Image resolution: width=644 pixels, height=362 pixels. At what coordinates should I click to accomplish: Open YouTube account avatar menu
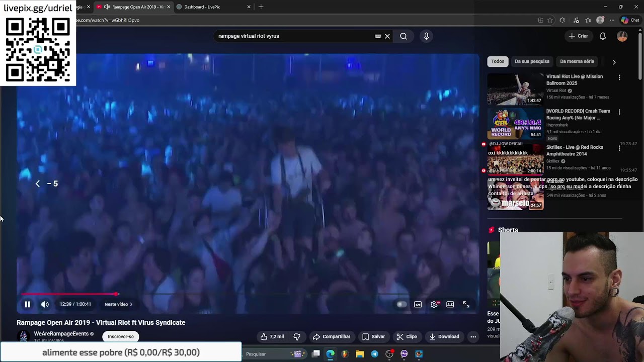[x=622, y=36]
